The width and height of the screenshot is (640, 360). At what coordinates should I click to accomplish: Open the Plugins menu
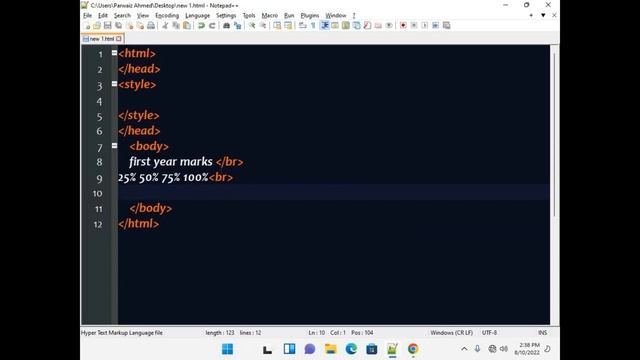click(309, 16)
